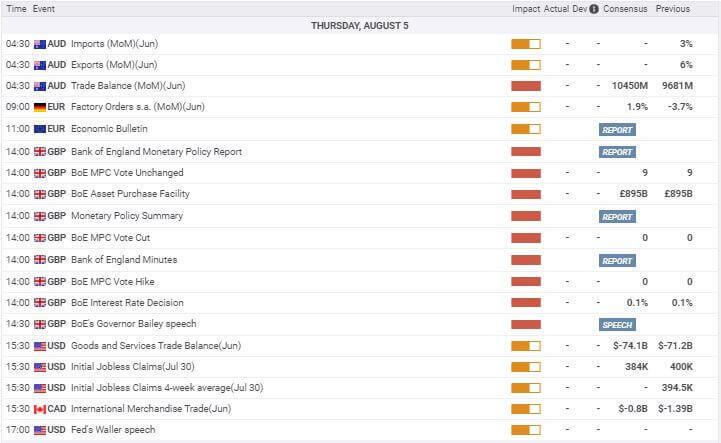Viewport: 721px width, 443px height.
Task: Click the UK flag for BoE Interest Rate Decision
Action: pyautogui.click(x=40, y=303)
